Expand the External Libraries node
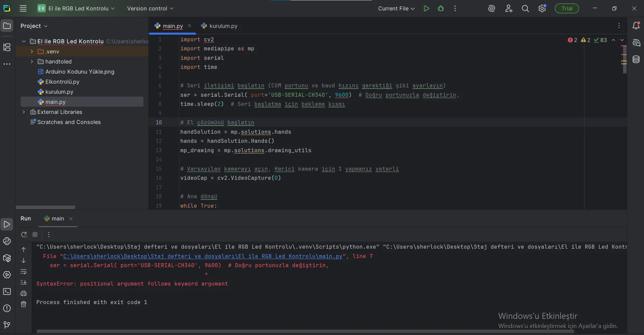644x335 pixels. (x=24, y=112)
